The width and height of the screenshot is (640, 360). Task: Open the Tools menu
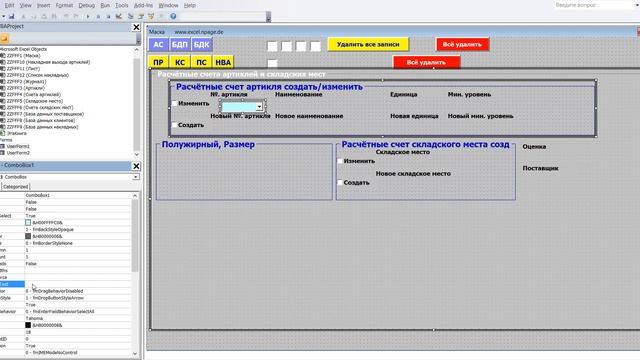122,5
